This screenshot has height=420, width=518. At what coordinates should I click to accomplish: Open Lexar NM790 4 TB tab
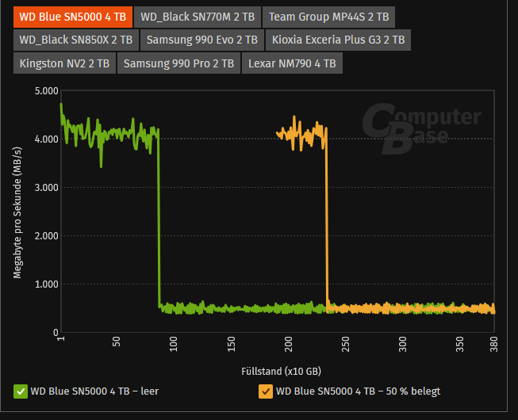coord(292,63)
